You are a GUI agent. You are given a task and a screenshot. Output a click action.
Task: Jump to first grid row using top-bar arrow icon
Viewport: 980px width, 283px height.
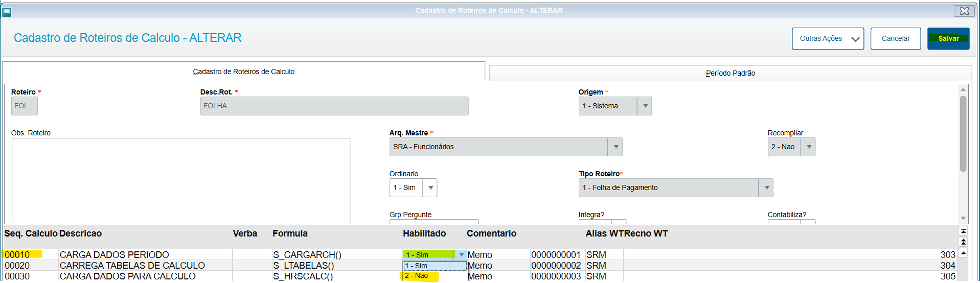click(963, 231)
